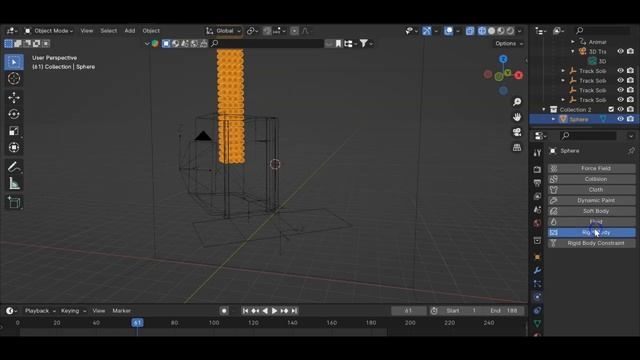The width and height of the screenshot is (640, 360).
Task: Click the current frame marker 61
Action: tap(138, 323)
